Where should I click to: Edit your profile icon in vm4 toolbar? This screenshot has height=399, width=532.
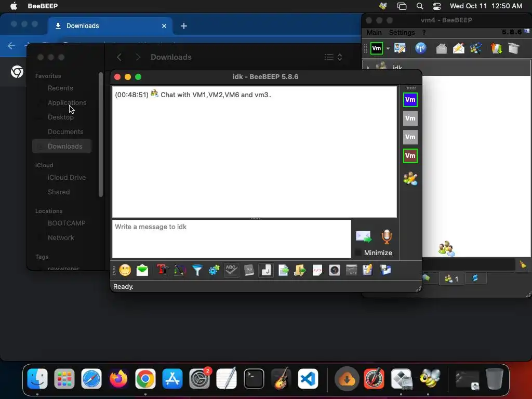pyautogui.click(x=400, y=48)
